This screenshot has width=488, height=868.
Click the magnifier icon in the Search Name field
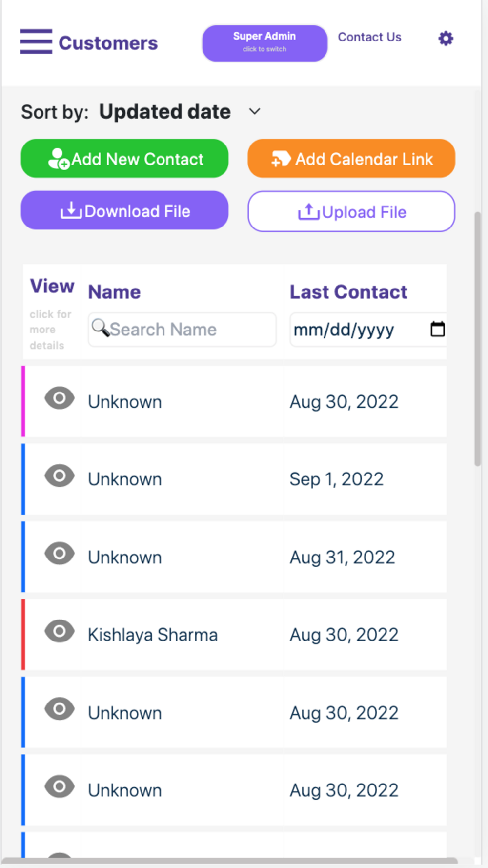tap(101, 328)
